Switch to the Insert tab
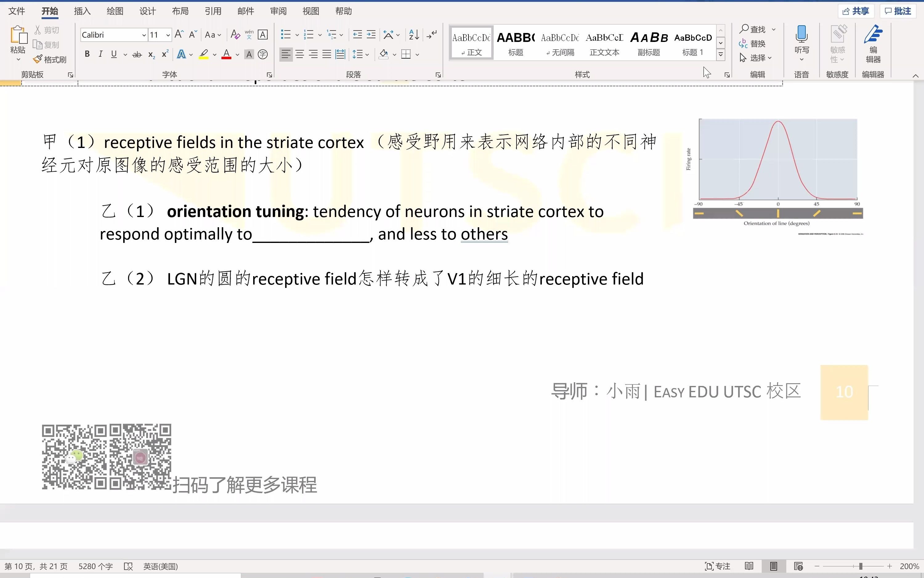The height and width of the screenshot is (578, 924). tap(82, 11)
